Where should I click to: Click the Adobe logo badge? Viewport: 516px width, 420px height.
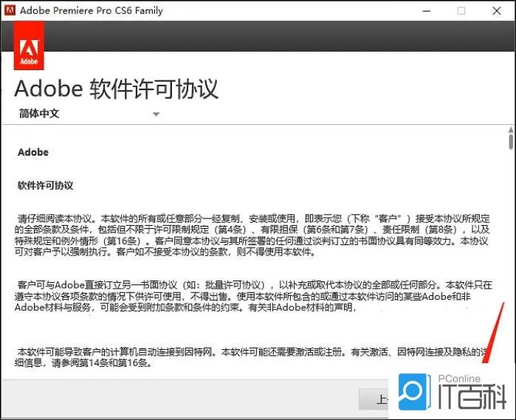[x=29, y=46]
